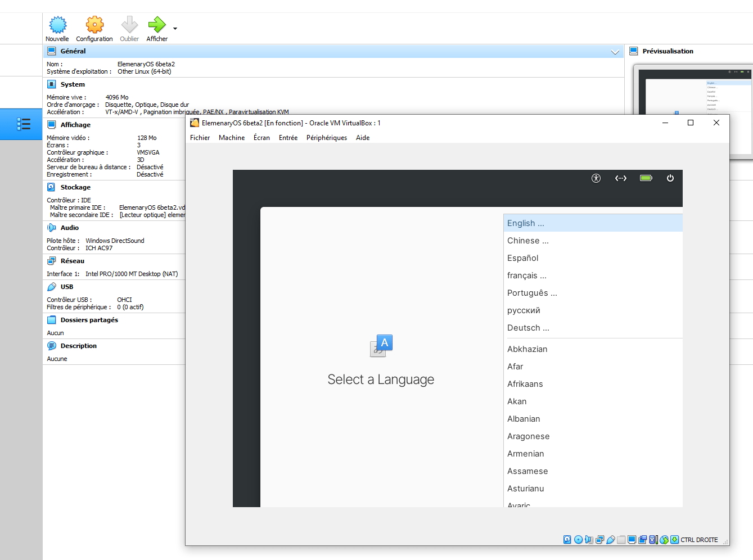Click the System section chip icon
Image resolution: width=753 pixels, height=560 pixels.
(51, 84)
